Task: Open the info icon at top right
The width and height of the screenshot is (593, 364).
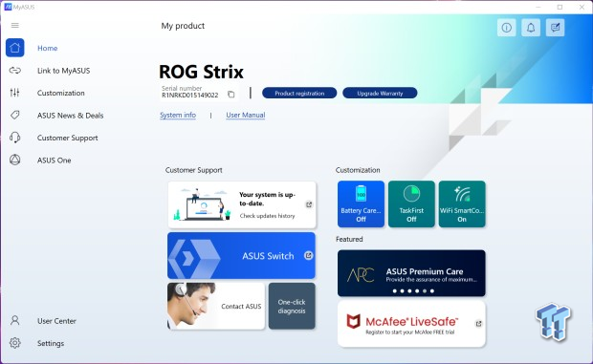Action: tap(506, 28)
